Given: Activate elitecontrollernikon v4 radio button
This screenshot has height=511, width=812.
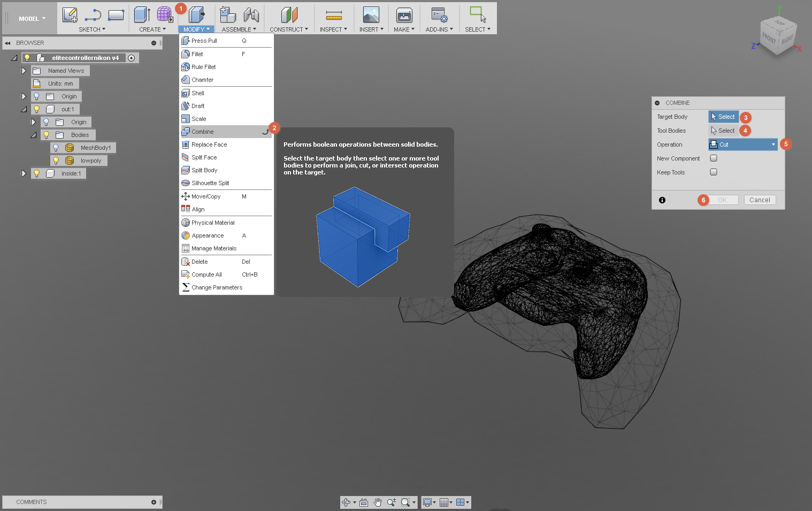Looking at the screenshot, I should 132,58.
